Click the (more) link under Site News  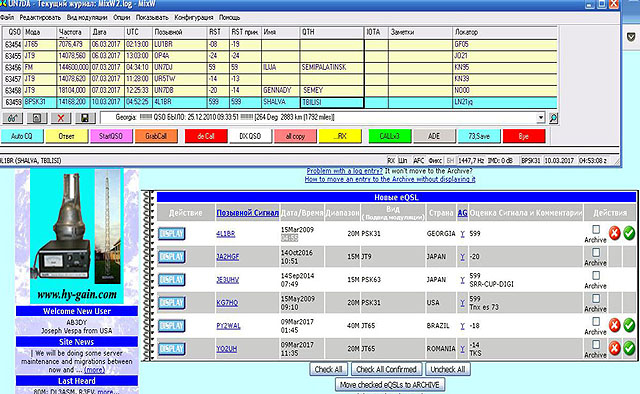[94, 370]
